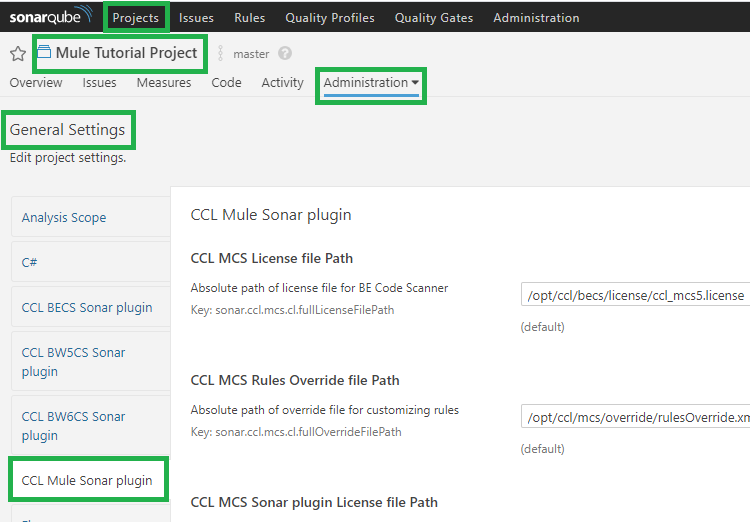Click the General Settings heading

click(67, 130)
